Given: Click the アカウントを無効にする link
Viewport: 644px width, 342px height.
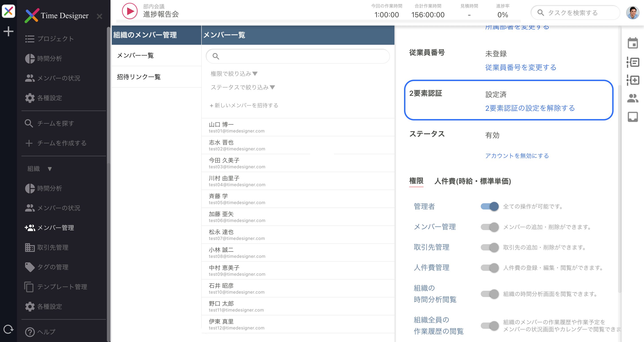Looking at the screenshot, I should coord(517,156).
